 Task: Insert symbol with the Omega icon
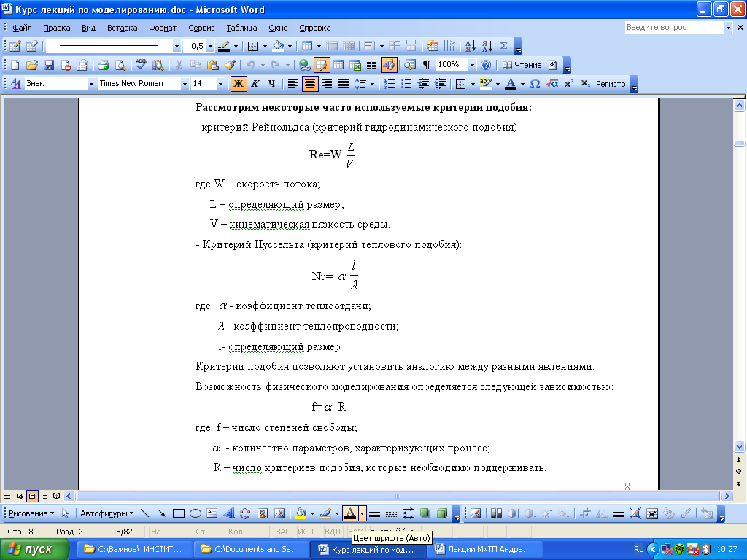point(535,84)
